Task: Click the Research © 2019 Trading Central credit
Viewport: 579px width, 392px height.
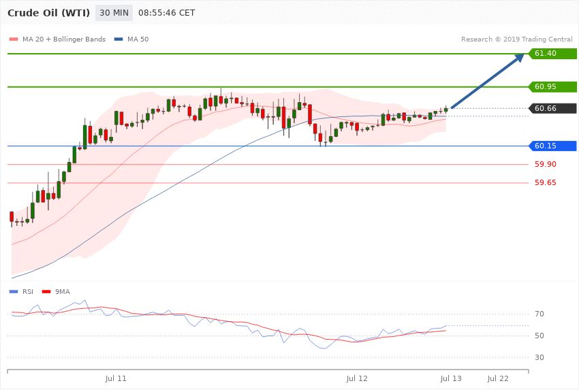Action: click(516, 39)
